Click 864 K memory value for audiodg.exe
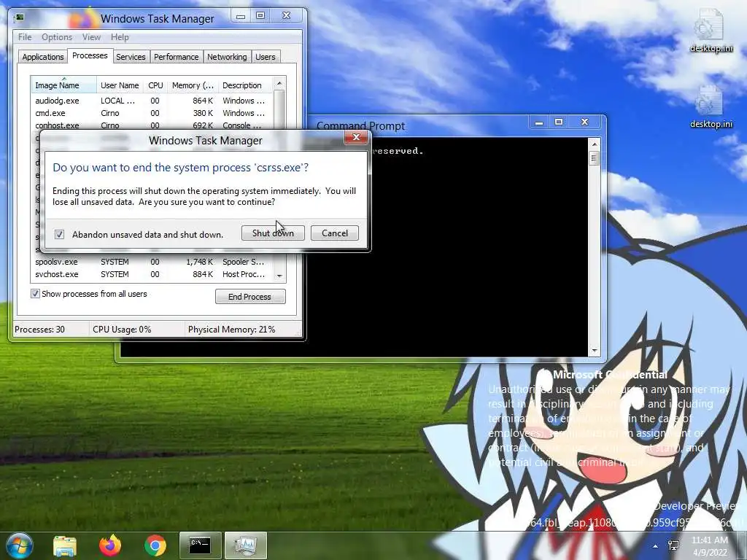Screen dimensions: 747x560 (x=203, y=101)
